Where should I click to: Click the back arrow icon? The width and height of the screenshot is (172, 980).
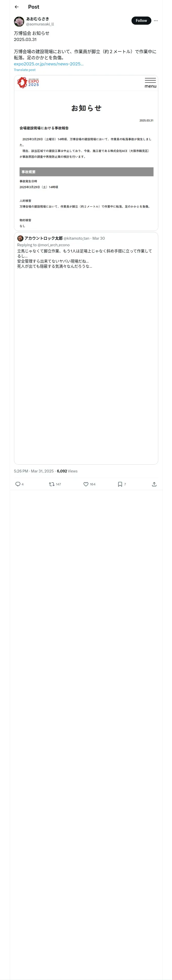pos(16,7)
